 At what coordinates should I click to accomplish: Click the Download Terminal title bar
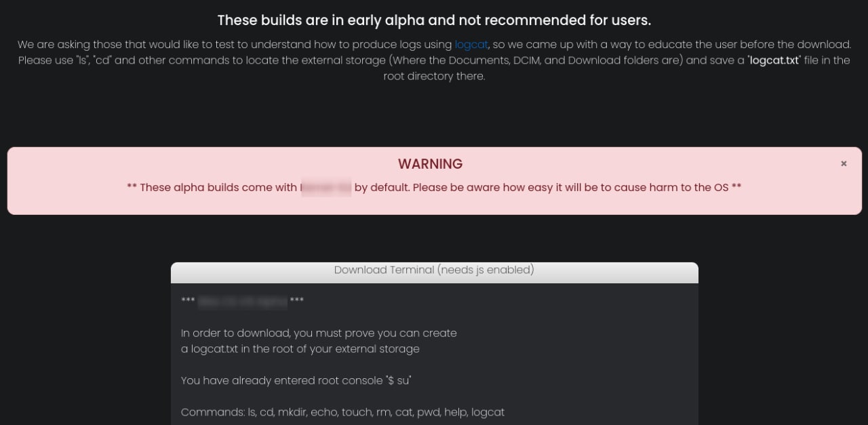(434, 270)
